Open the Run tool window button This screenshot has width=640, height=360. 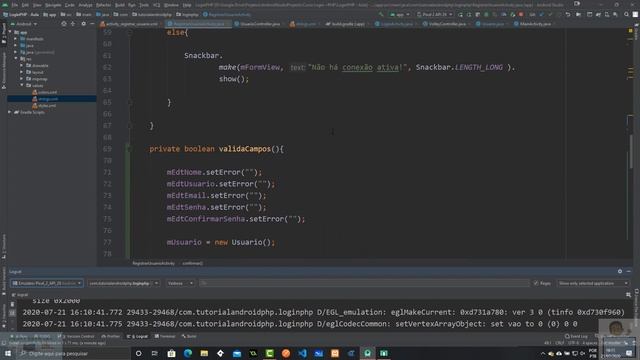tap(19, 336)
